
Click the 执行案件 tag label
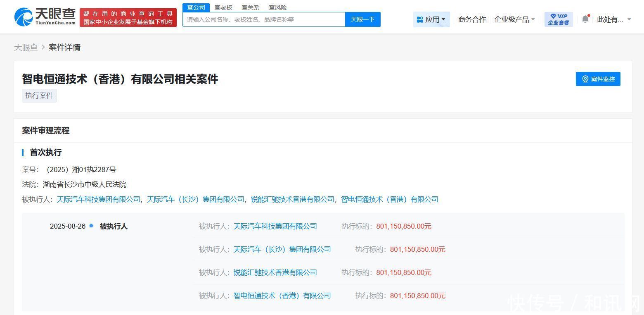(39, 95)
